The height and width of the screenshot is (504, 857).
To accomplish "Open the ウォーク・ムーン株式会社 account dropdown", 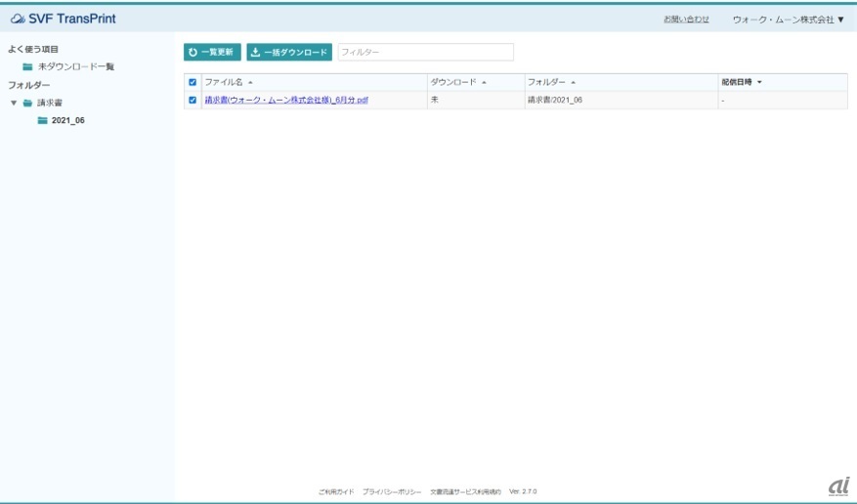I will [788, 19].
